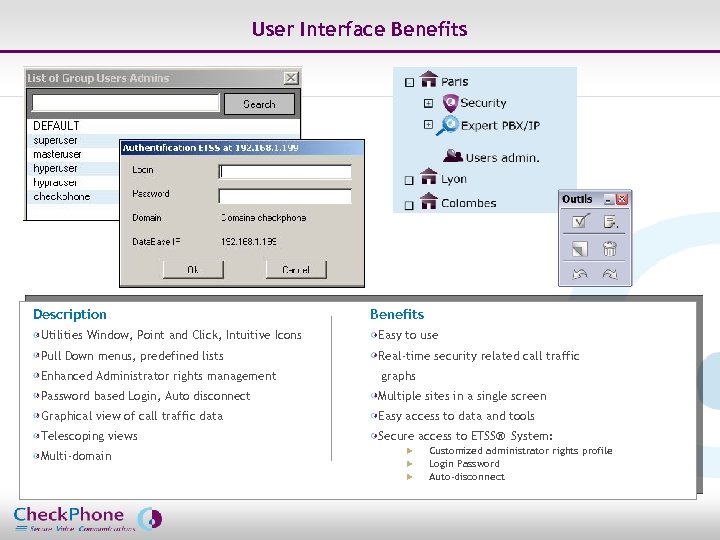Click the Authentification ETSS dialog title bar

pyautogui.click(x=242, y=148)
